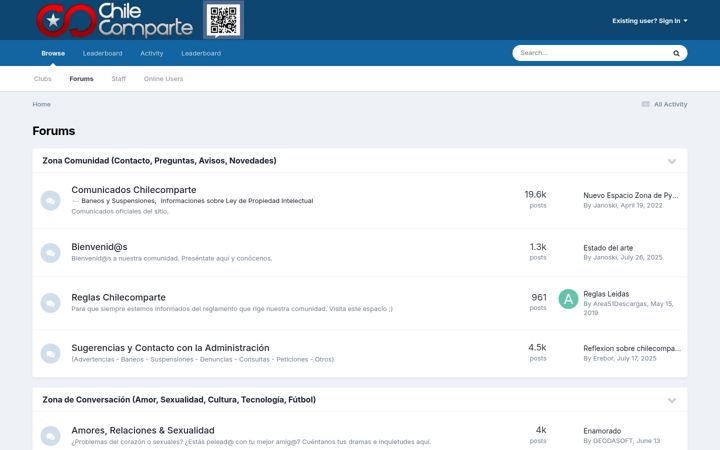
Task: Open latest topic Reglas Leidas
Action: (606, 294)
